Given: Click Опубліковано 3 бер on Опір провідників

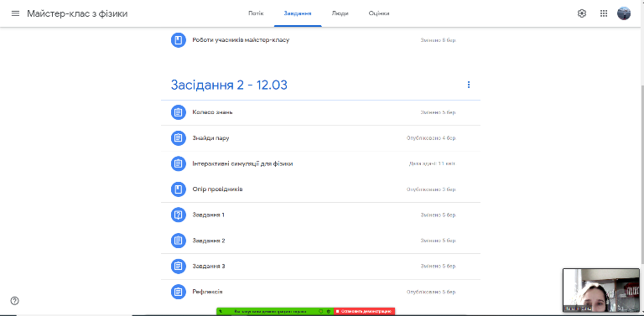Looking at the screenshot, I should point(431,189).
